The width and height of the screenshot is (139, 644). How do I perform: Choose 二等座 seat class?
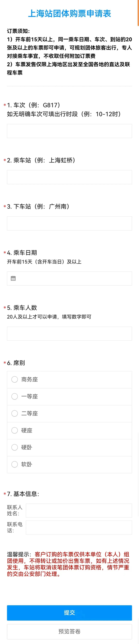[x=15, y=413]
